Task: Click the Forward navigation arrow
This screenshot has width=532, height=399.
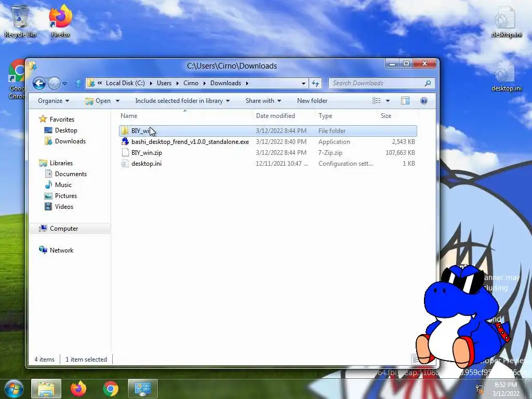Action: pos(54,83)
